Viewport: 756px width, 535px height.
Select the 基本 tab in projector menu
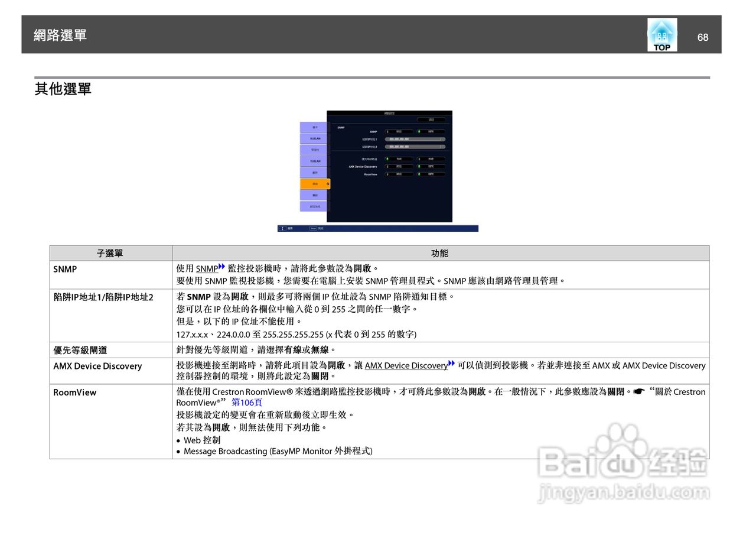(313, 127)
